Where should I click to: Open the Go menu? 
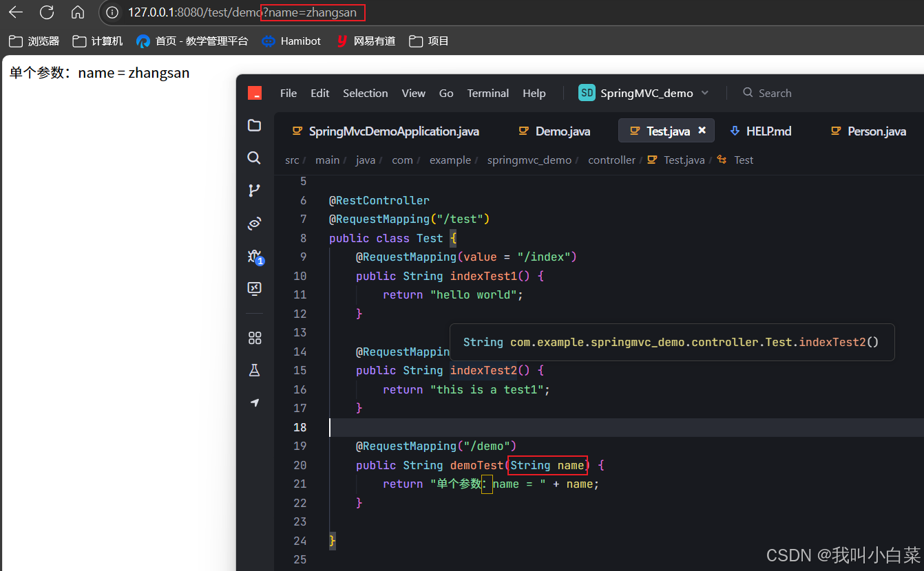[446, 94]
